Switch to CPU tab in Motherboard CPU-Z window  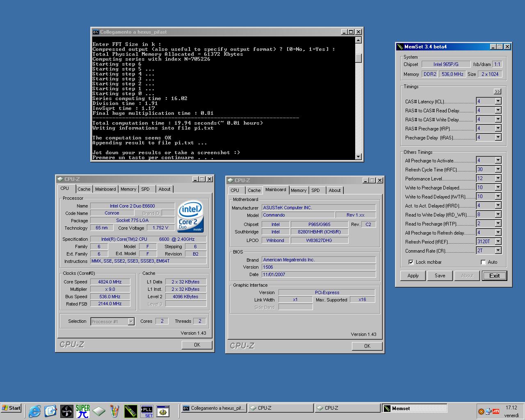click(235, 190)
